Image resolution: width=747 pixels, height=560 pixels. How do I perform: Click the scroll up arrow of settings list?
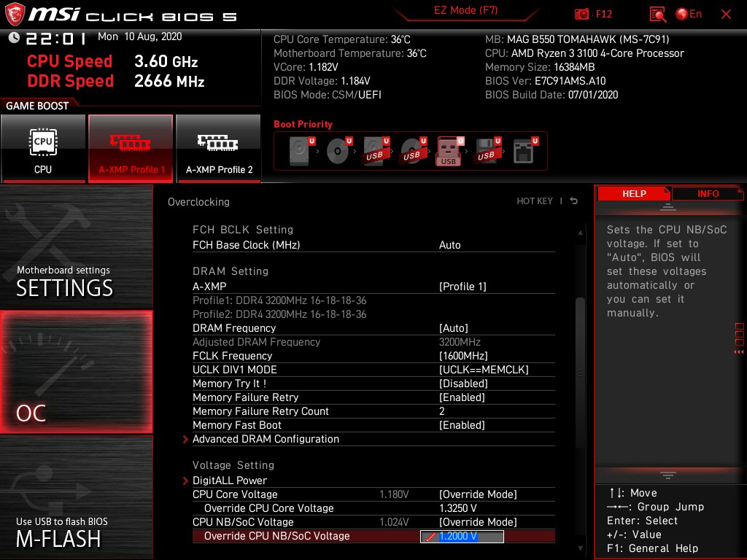[x=580, y=233]
